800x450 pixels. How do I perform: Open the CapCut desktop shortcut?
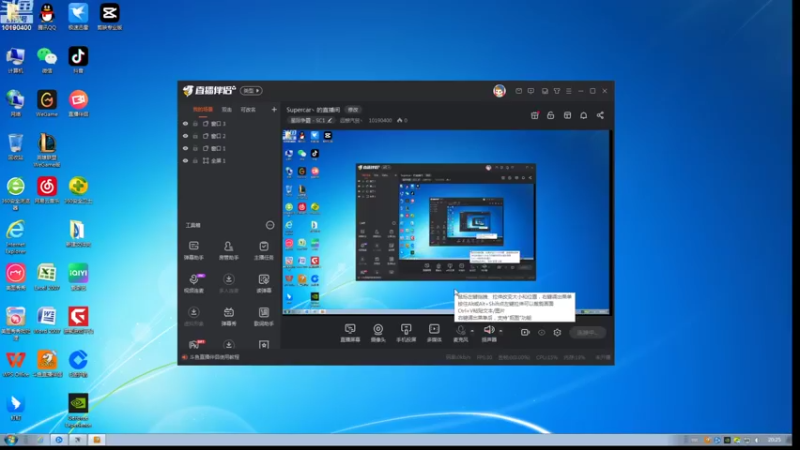[109, 16]
